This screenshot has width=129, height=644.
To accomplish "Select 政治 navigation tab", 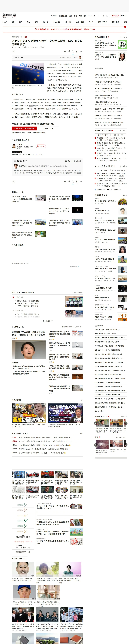I will tap(28, 22).
